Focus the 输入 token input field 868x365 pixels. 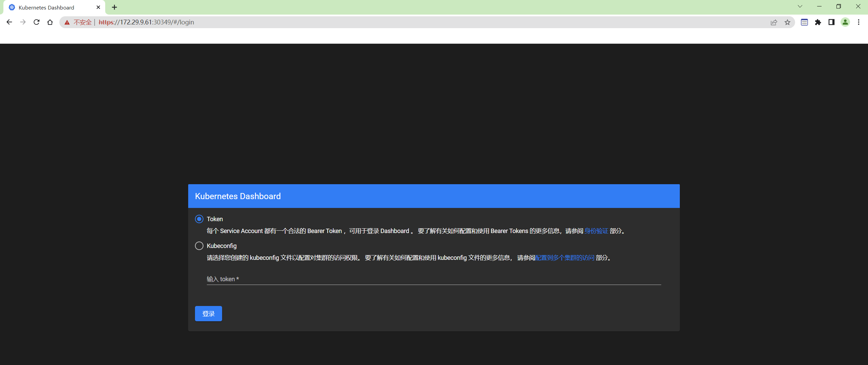click(434, 279)
